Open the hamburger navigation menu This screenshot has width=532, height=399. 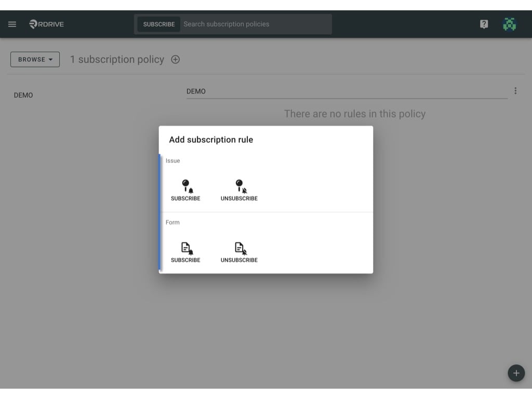coord(12,24)
